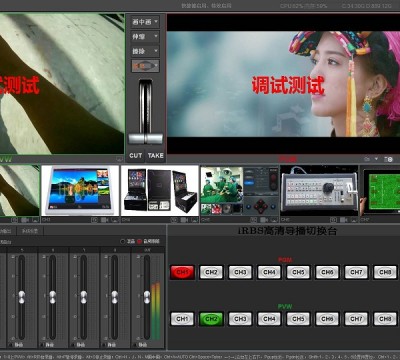Image resolution: width=400 pixels, height=360 pixels.
Task: Select the CH4 thumbnail showing black equipment cases
Action: (x=160, y=191)
